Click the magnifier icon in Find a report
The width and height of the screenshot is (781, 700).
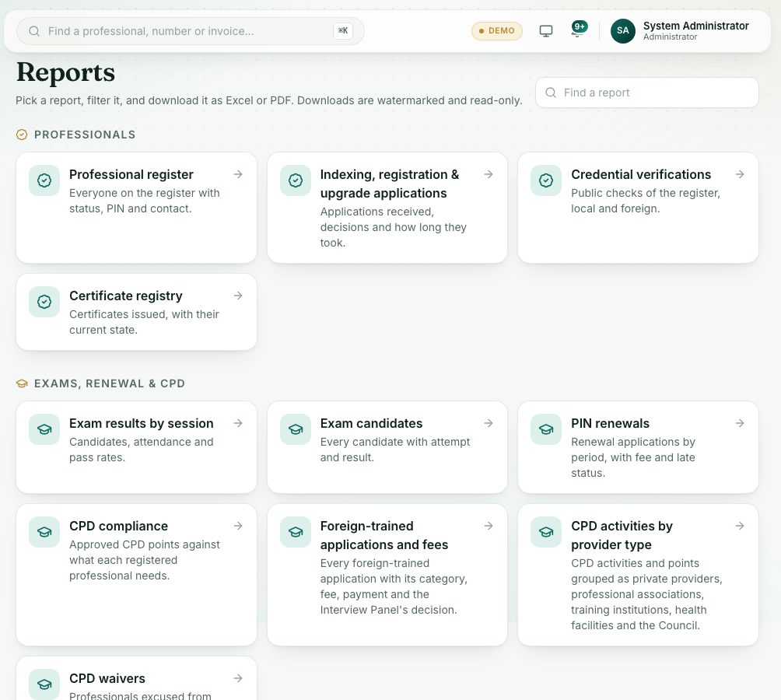click(x=551, y=93)
